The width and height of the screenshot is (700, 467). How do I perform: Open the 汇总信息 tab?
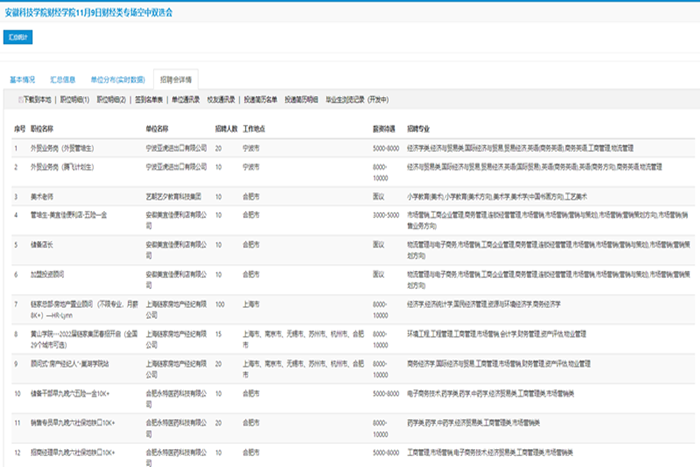point(62,78)
